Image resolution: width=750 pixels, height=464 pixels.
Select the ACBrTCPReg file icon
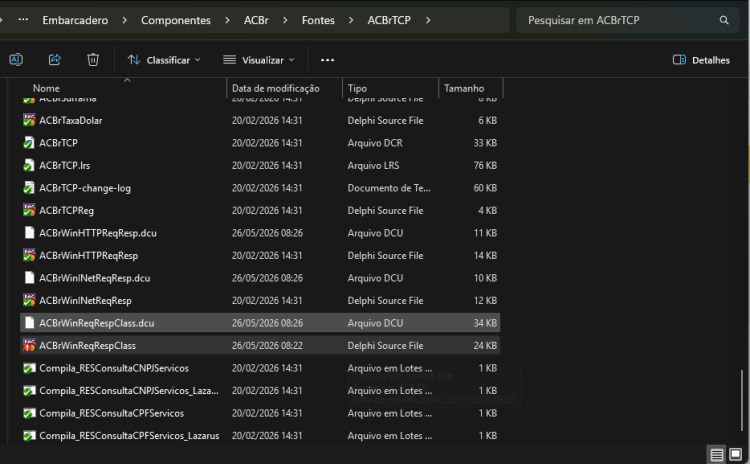(x=29, y=210)
